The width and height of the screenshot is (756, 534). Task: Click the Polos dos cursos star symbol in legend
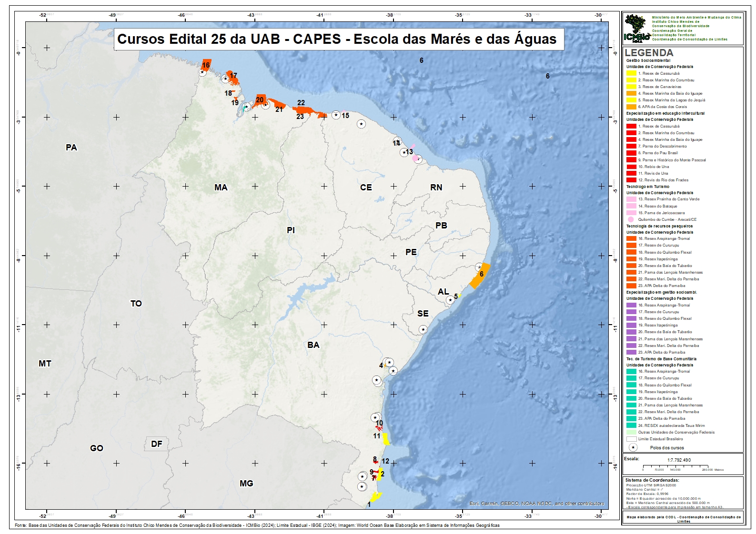click(633, 447)
